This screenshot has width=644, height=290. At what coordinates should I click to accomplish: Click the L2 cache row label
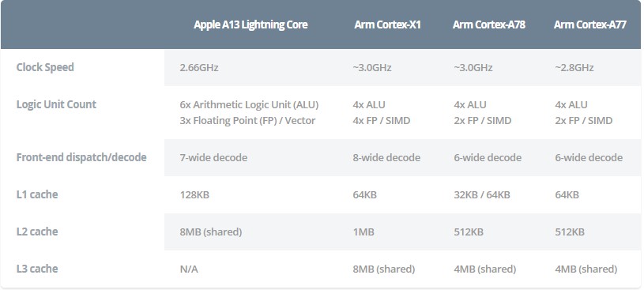click(37, 232)
